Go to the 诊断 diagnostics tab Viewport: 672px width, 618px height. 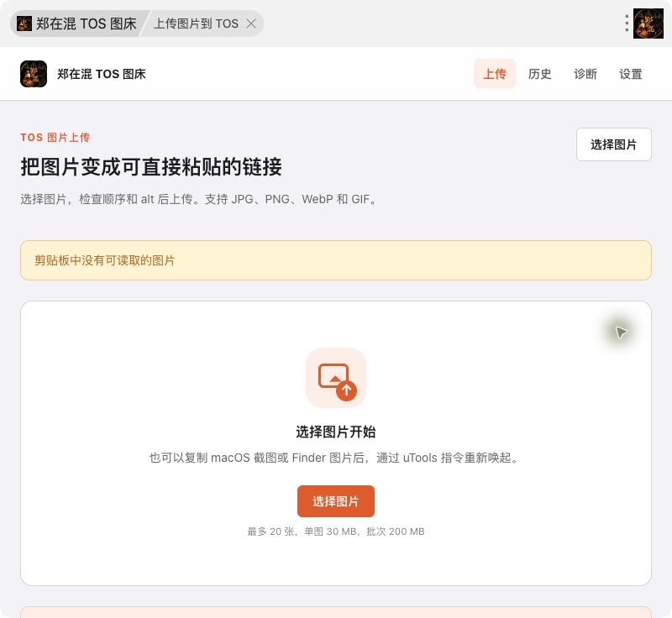tap(585, 74)
